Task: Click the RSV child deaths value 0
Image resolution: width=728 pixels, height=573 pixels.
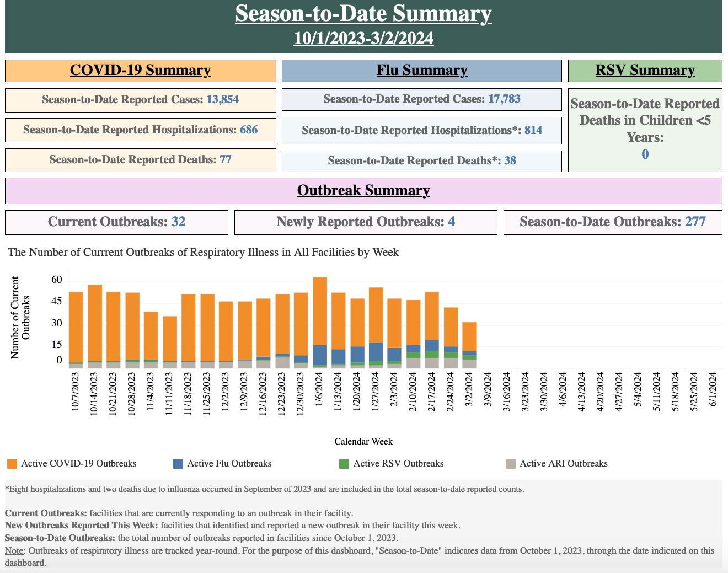Action: tap(645, 154)
